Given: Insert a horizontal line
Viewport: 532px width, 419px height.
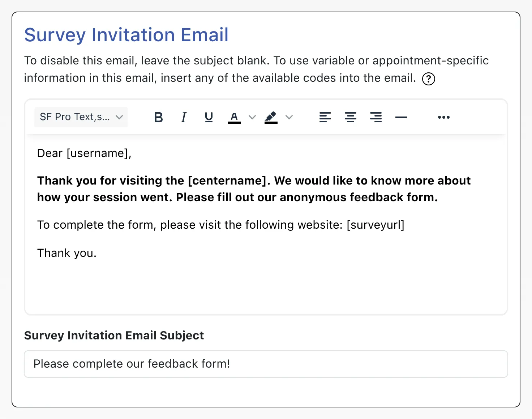Looking at the screenshot, I should pos(401,117).
